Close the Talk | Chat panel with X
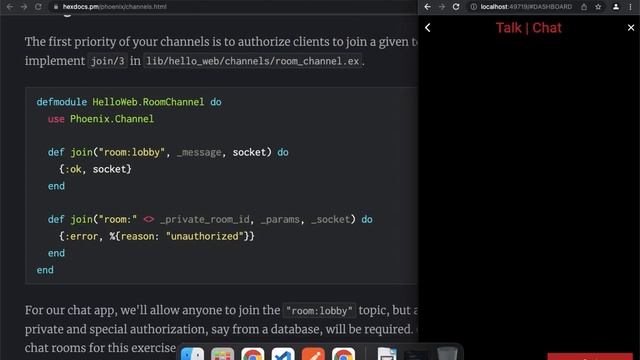 (x=631, y=28)
